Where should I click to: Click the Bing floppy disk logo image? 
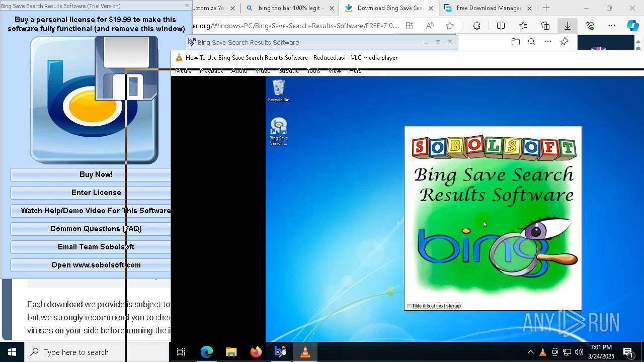click(x=94, y=100)
